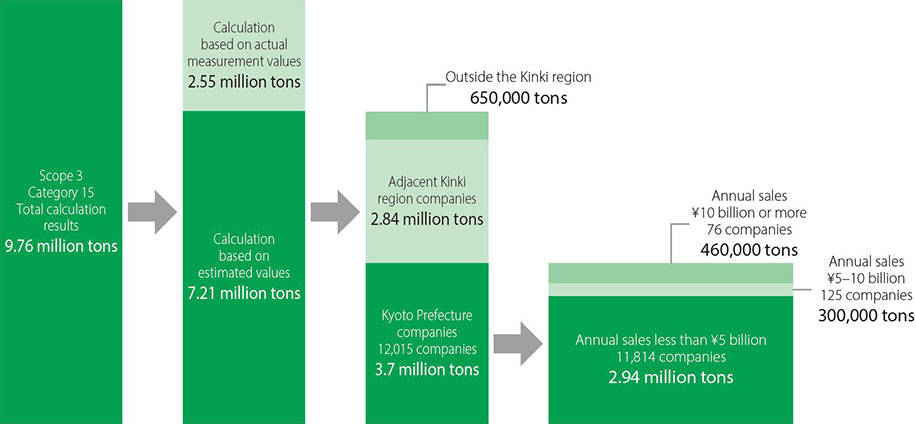Click the 7.21 million tons value
Viewport: 916px width, 424px height.
pos(243,294)
